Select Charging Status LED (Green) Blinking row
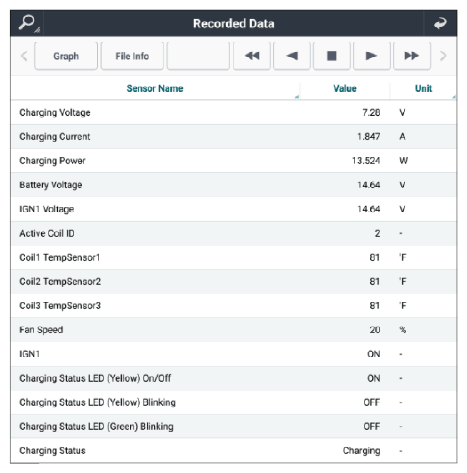The image size is (467, 473). [234, 426]
